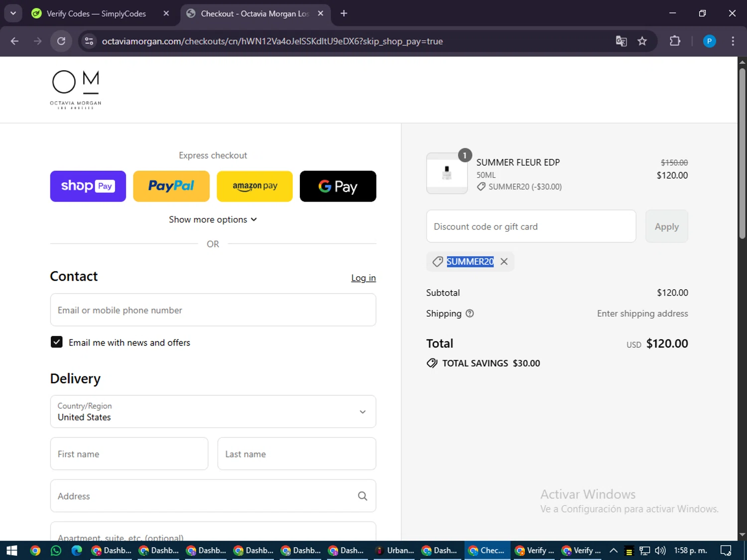
Task: Open site information icon in address bar
Action: click(89, 41)
